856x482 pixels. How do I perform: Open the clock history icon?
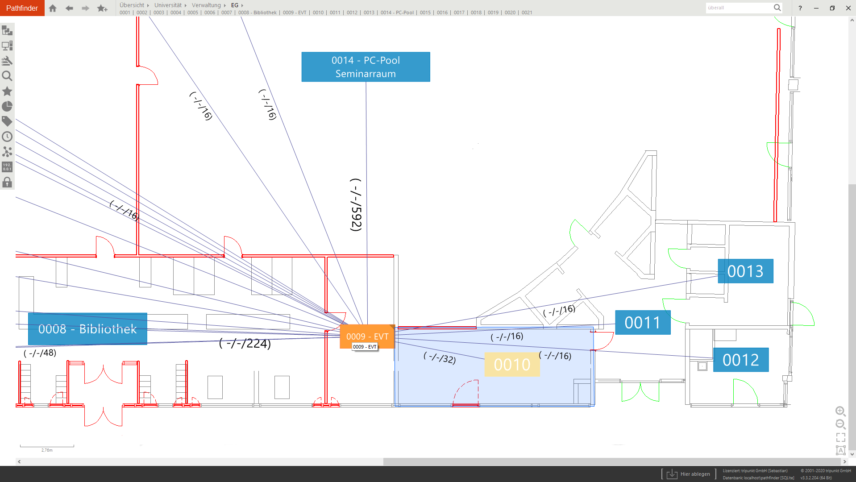pos(7,136)
